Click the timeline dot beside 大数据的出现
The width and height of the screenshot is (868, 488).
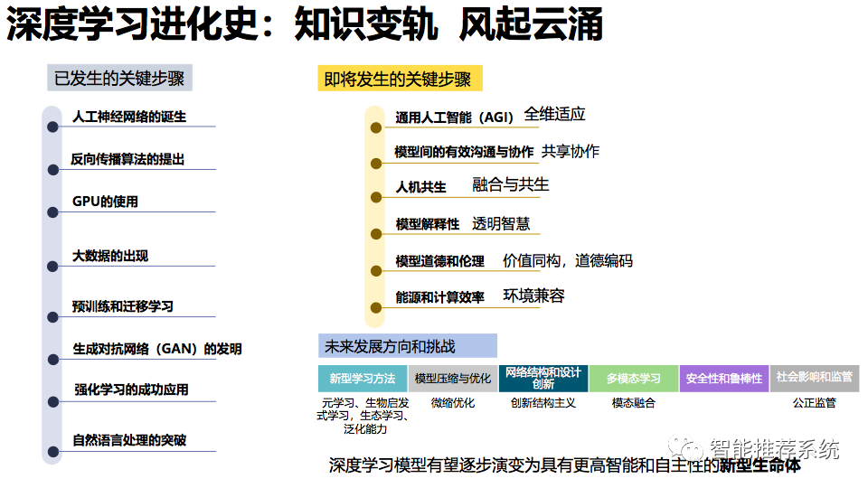(x=52, y=267)
